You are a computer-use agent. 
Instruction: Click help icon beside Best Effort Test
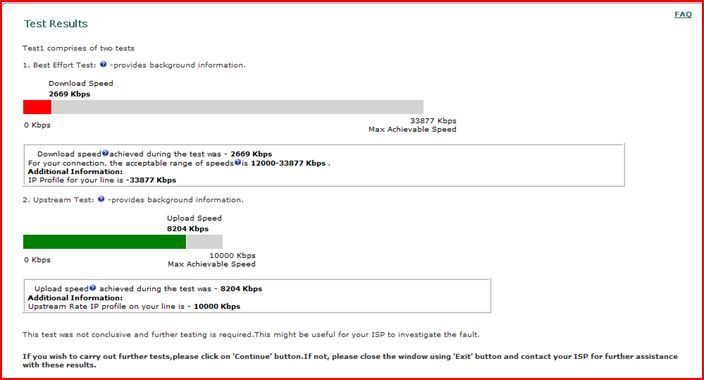(103, 64)
